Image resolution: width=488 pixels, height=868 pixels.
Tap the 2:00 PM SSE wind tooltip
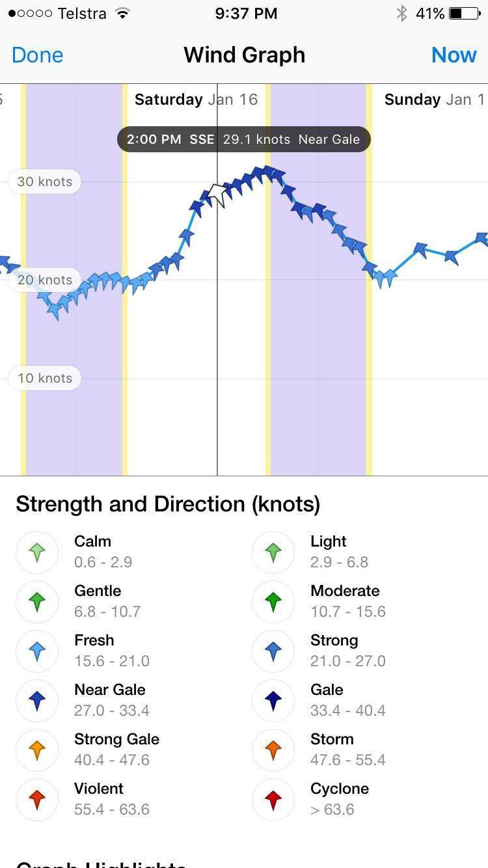[243, 139]
